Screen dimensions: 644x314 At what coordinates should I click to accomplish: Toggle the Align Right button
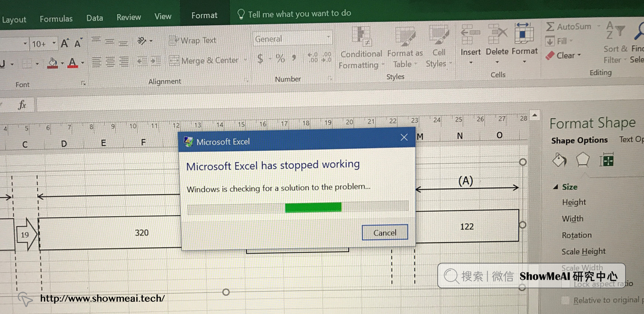pyautogui.click(x=124, y=61)
